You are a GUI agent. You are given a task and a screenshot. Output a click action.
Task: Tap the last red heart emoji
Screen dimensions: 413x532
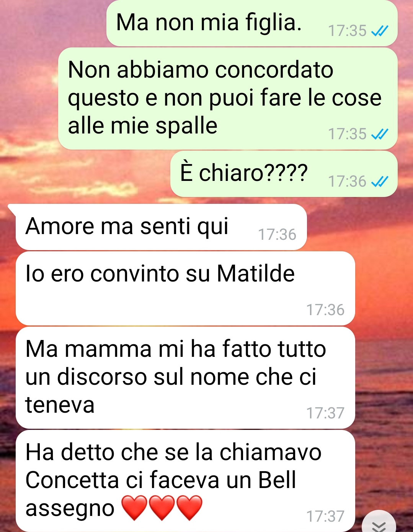click(x=189, y=508)
